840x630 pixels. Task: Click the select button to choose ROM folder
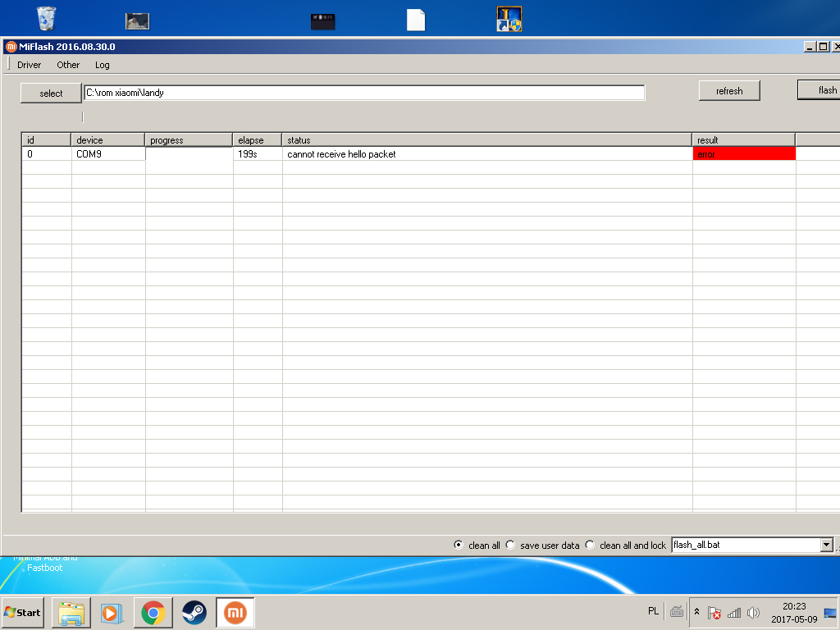[51, 94]
